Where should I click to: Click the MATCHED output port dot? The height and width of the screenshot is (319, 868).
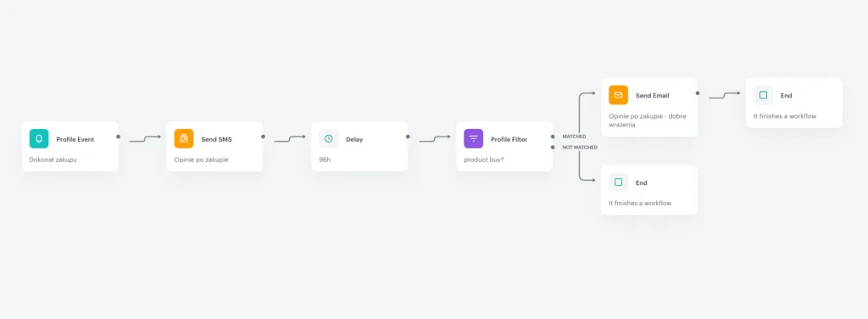[x=553, y=137]
